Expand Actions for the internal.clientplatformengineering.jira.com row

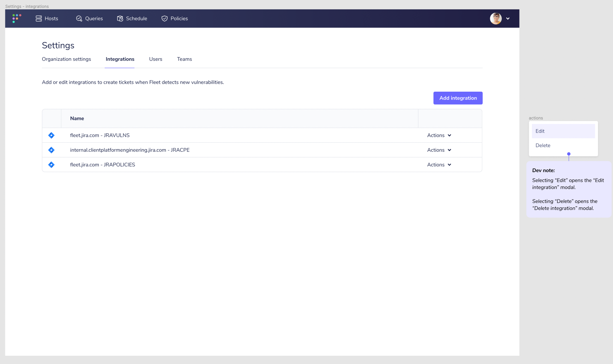pos(439,150)
